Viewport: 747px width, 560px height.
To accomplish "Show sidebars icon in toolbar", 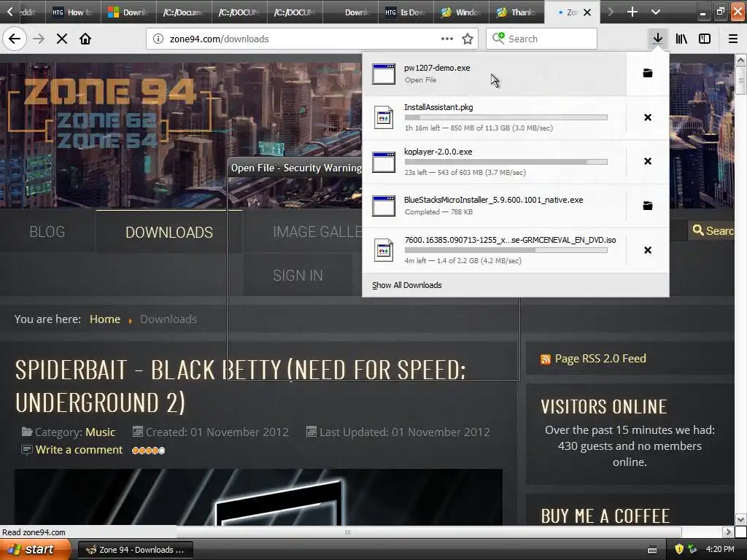I will pos(705,39).
